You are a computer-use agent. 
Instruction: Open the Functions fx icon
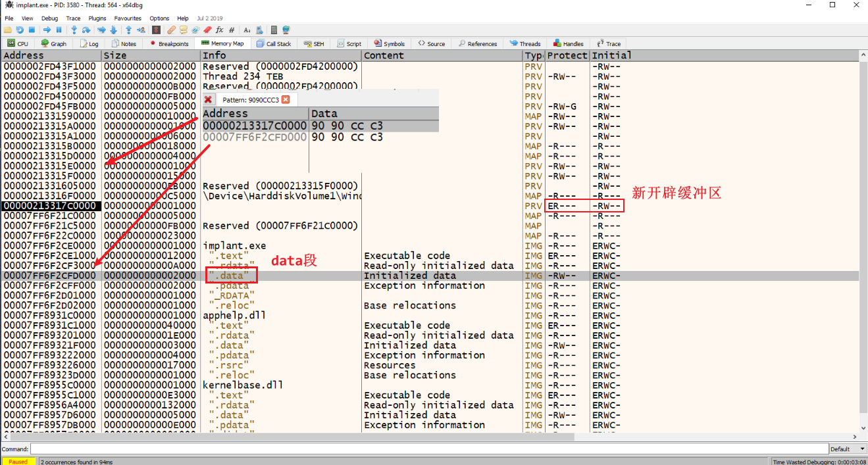tap(219, 30)
